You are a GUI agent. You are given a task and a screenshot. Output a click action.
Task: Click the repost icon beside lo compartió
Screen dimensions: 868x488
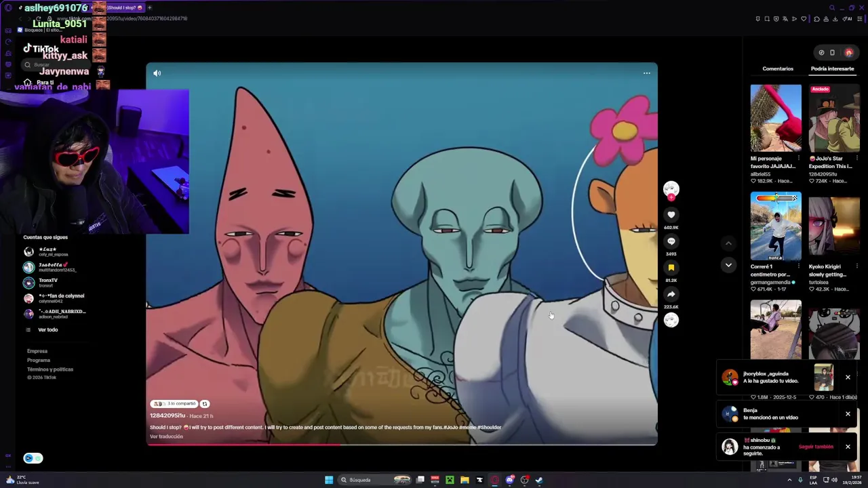(205, 404)
